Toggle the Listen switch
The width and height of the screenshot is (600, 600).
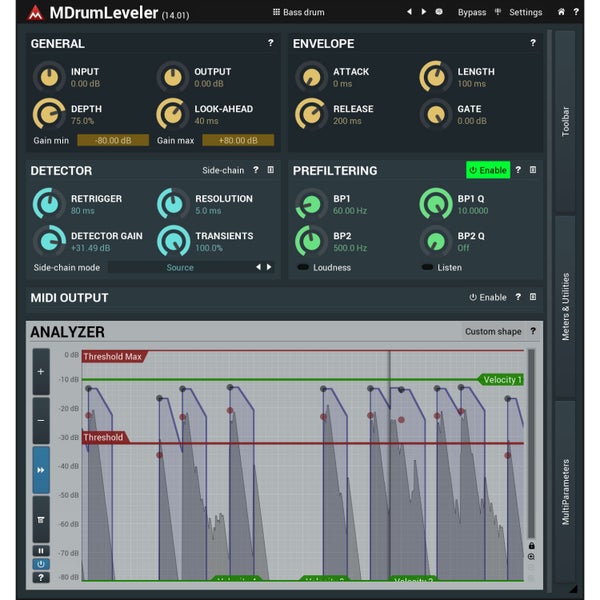click(427, 267)
